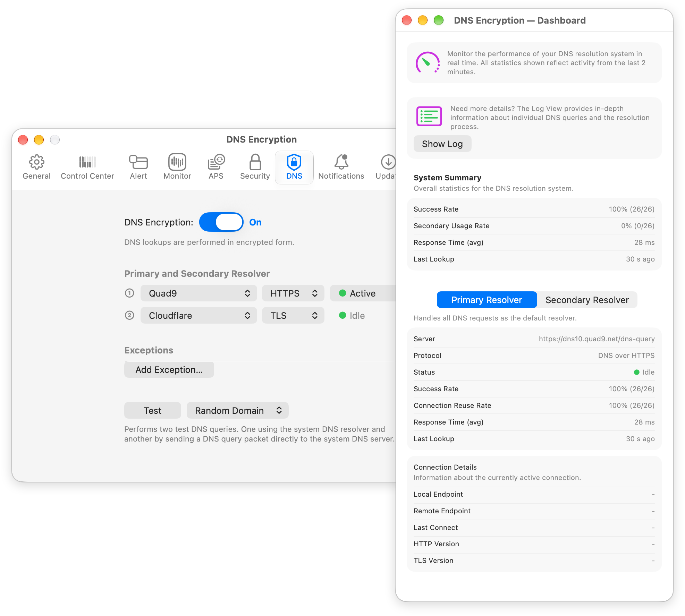This screenshot has width=685, height=616.
Task: Toggle the DNS Encryption switch off
Action: coord(221,222)
